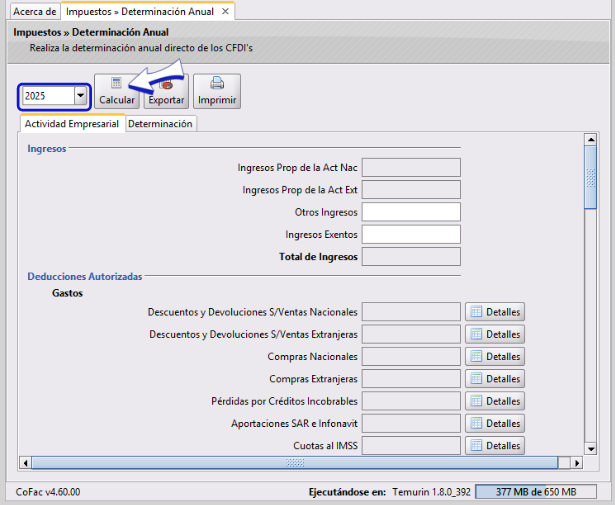Open Detalles for Compras Nacionales

click(495, 357)
